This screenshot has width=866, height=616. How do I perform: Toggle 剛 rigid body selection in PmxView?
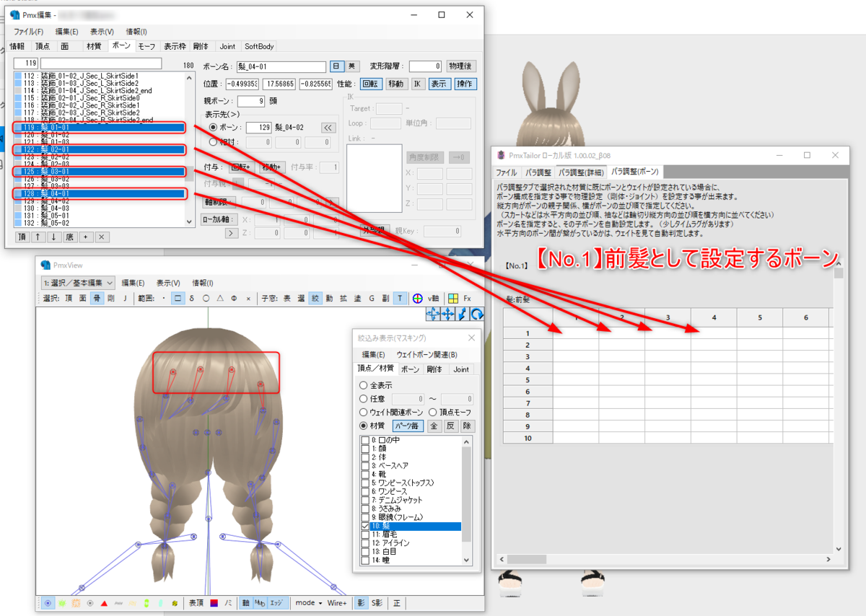pos(111,299)
